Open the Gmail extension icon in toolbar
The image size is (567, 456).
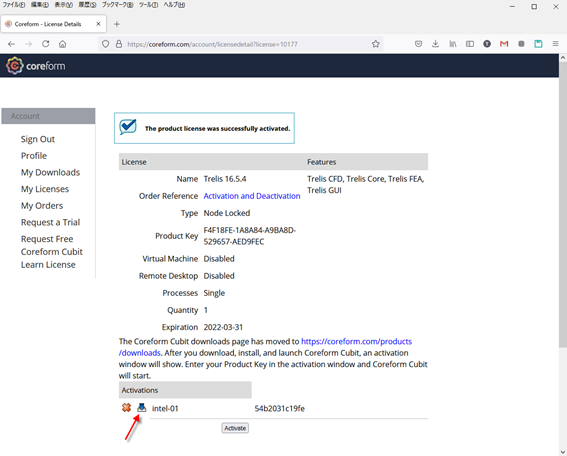[x=504, y=44]
